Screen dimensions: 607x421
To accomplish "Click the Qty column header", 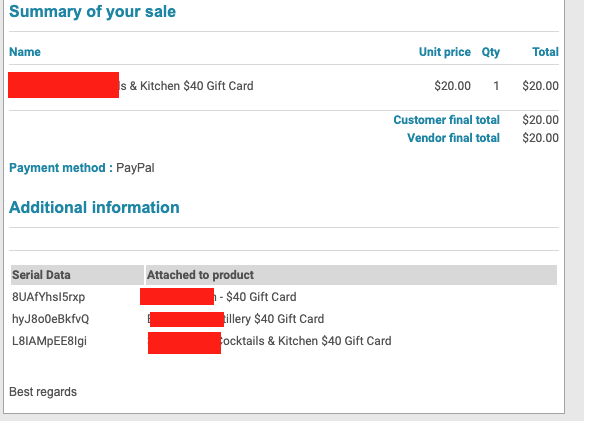I will (490, 52).
